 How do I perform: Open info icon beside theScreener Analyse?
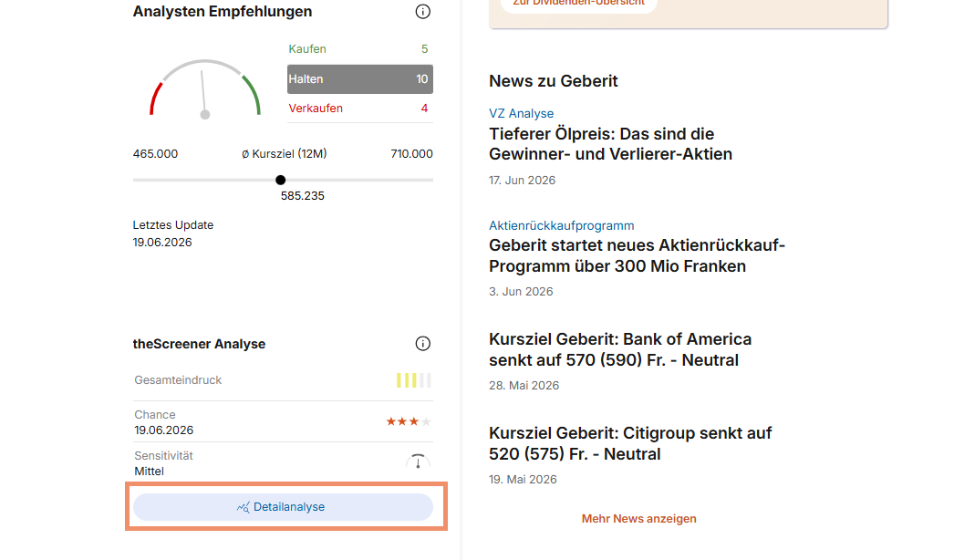(x=423, y=344)
